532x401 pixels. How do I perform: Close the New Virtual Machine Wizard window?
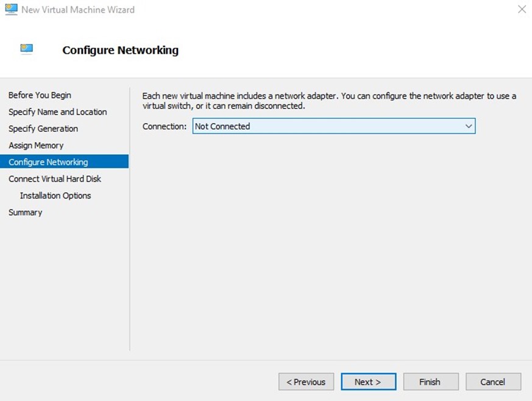[522, 9]
